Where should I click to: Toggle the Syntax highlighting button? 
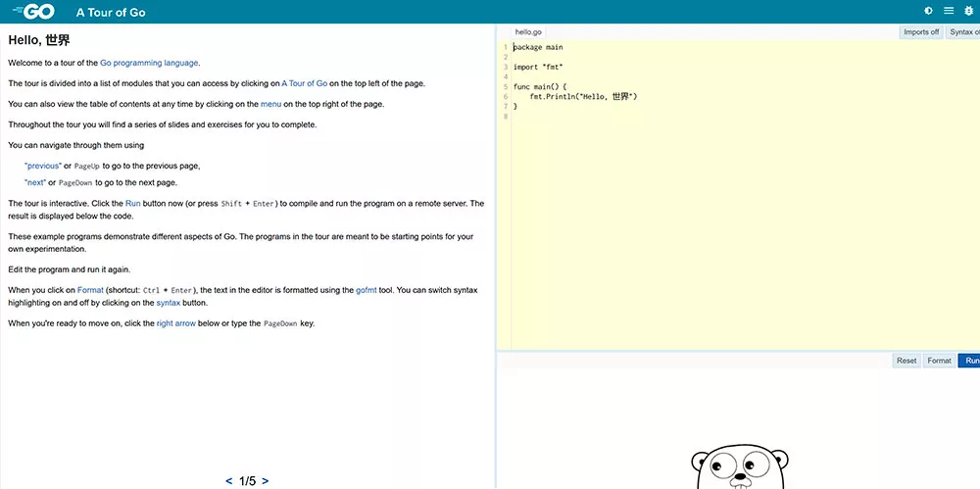coord(962,32)
